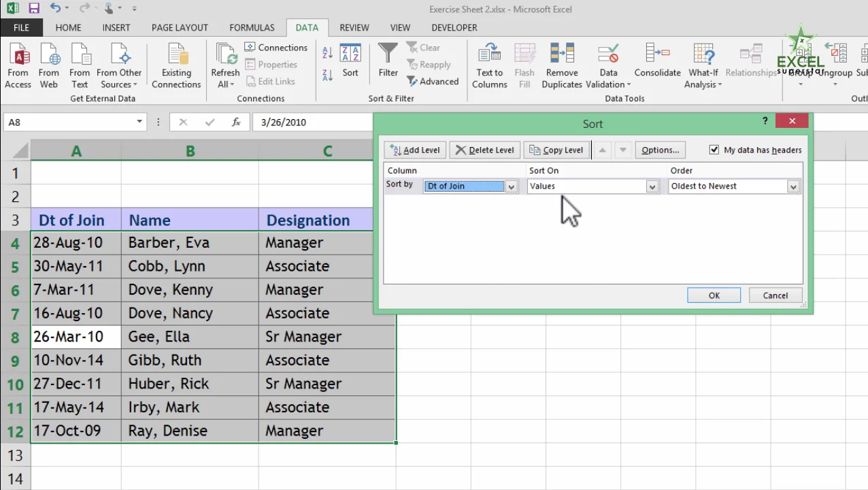Screen dimensions: 868x490
Task: Select column A header
Action: [76, 151]
